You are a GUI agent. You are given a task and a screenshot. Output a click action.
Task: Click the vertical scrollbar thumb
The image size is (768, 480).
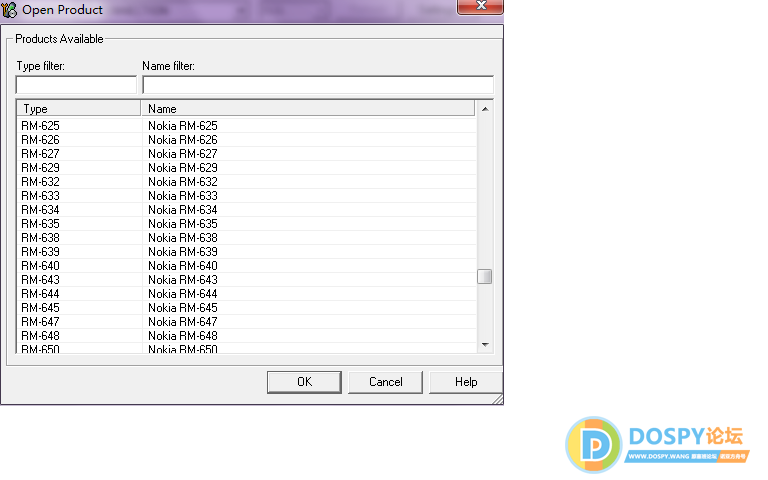pos(484,277)
